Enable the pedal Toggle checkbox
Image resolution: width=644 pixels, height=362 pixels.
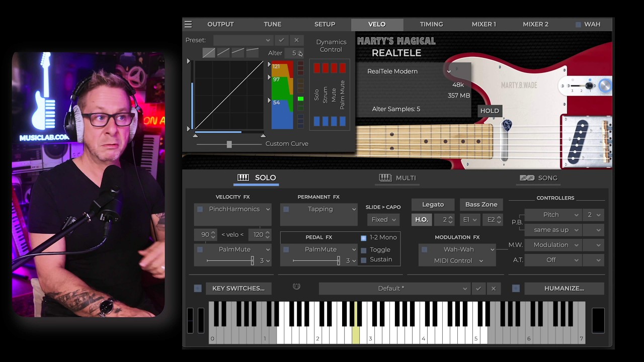(x=364, y=250)
